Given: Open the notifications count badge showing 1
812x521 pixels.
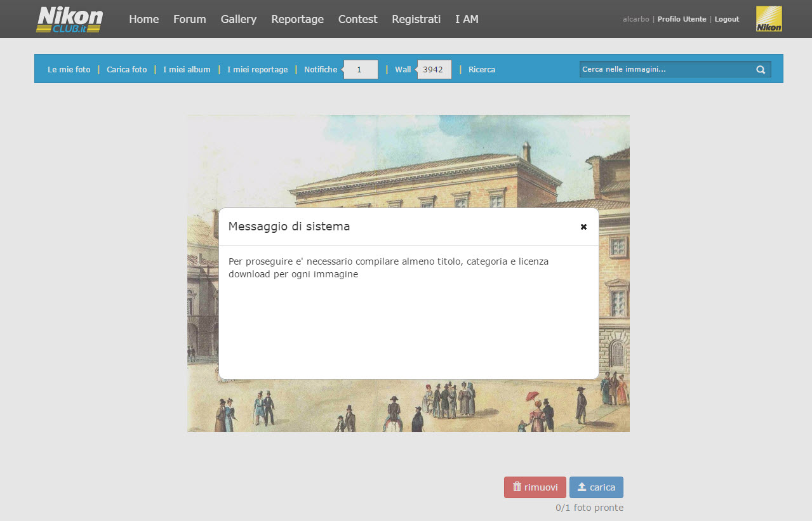Looking at the screenshot, I should [361, 70].
